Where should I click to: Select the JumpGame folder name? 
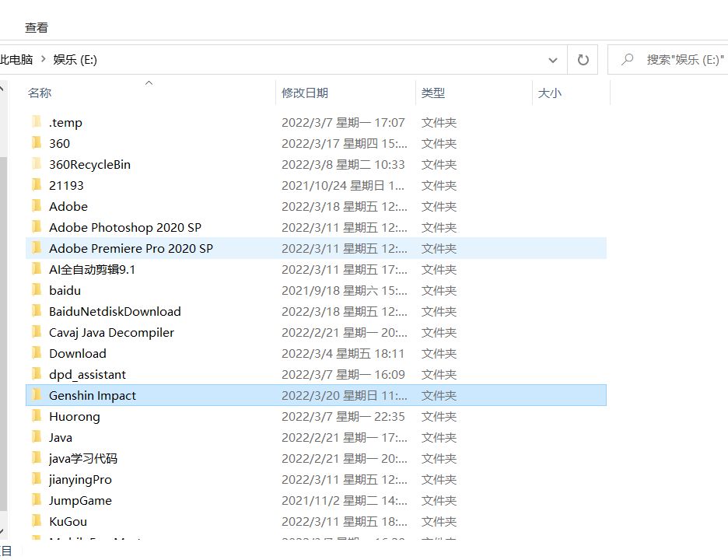click(80, 500)
